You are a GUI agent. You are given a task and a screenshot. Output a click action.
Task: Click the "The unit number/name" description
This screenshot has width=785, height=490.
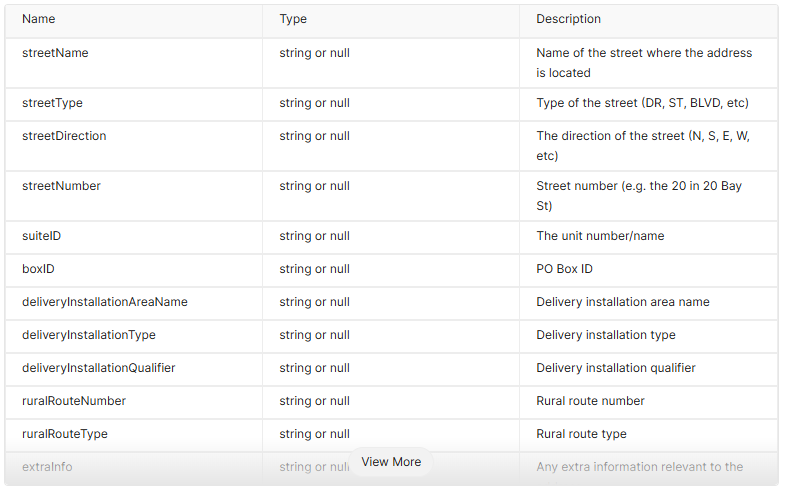click(600, 236)
